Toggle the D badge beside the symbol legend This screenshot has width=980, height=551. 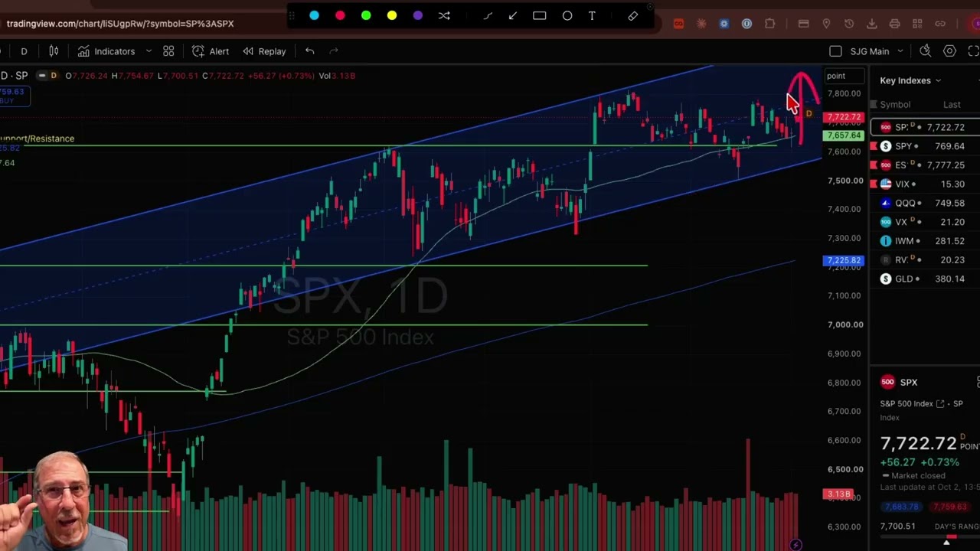point(54,76)
